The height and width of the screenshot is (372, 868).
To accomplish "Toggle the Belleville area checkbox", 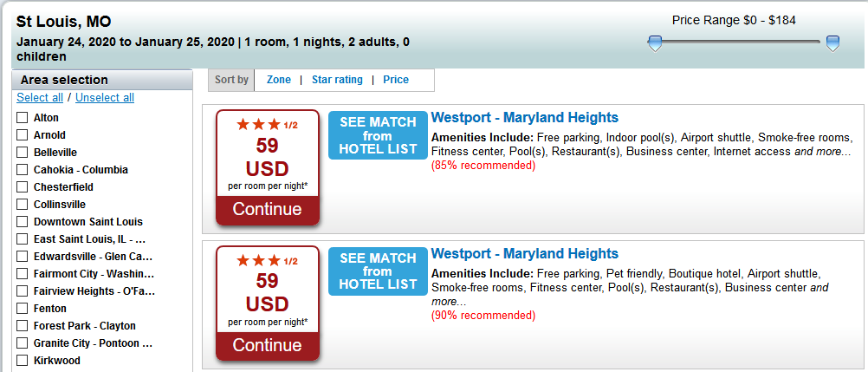I will pos(23,153).
